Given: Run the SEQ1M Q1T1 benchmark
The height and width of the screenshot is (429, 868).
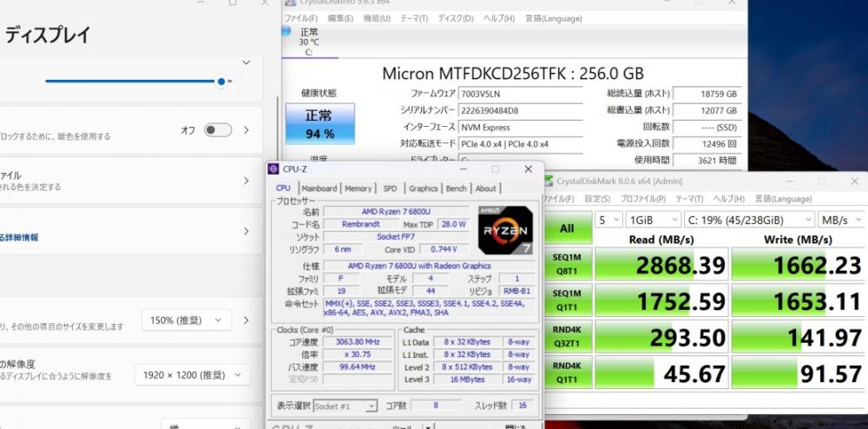Looking at the screenshot, I should point(567,300).
